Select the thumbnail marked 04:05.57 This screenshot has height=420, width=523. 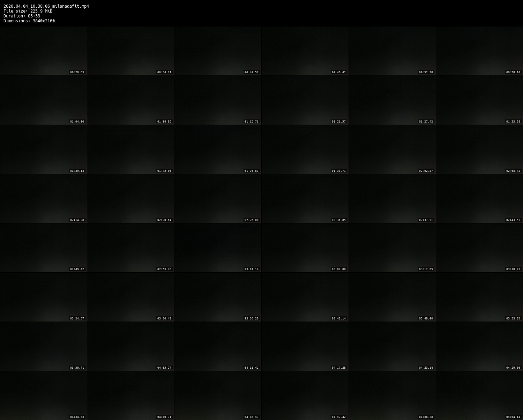pyautogui.click(x=130, y=346)
